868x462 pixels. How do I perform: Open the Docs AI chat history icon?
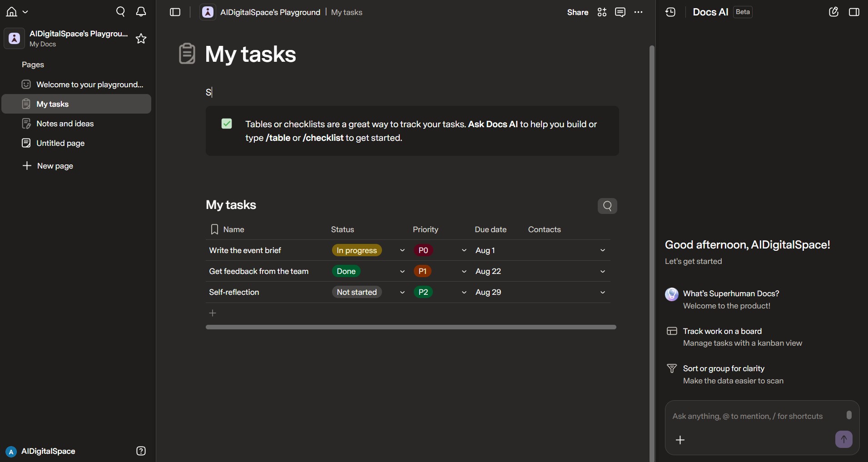(671, 12)
